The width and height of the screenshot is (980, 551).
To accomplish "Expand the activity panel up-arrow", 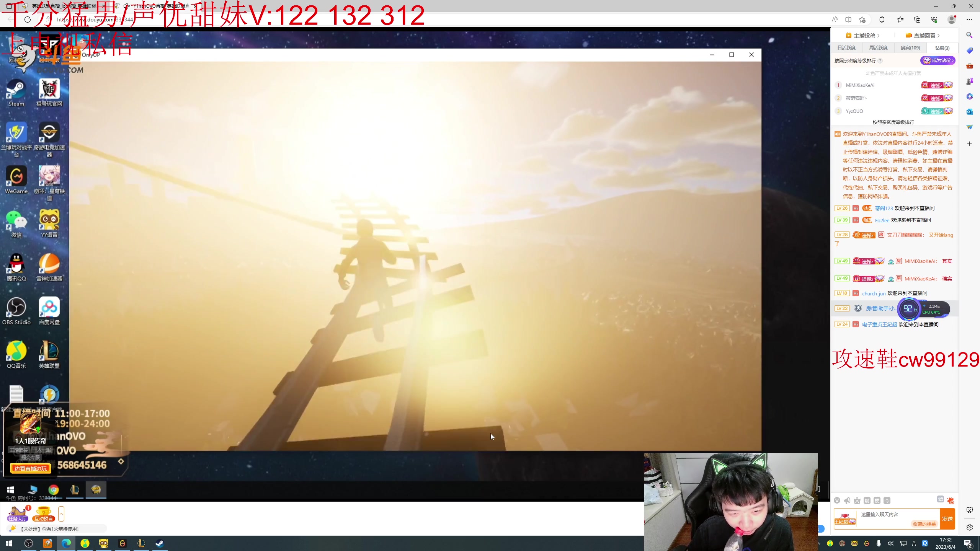I will click(61, 514).
